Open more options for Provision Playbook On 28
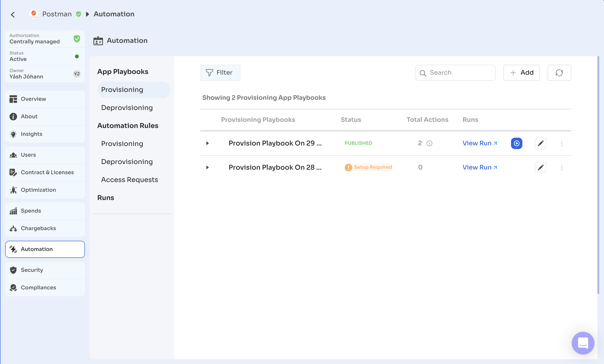 562,168
